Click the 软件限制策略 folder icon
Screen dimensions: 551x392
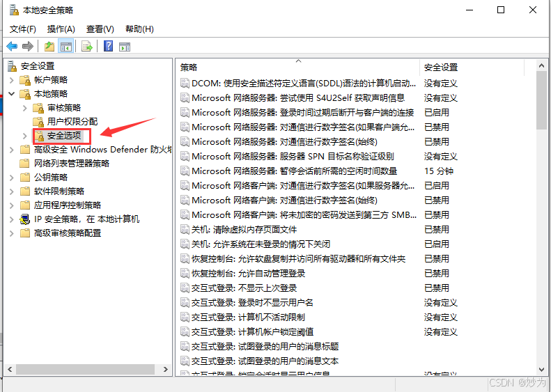coord(25,191)
